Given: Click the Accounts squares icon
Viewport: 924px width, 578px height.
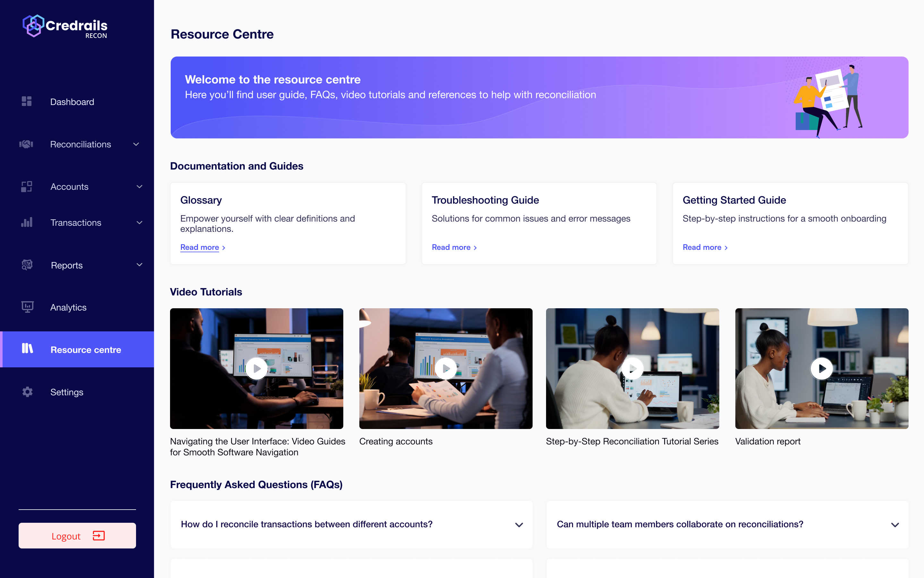Looking at the screenshot, I should pos(27,187).
